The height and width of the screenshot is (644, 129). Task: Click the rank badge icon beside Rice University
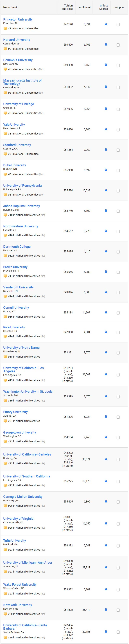[5, 336]
